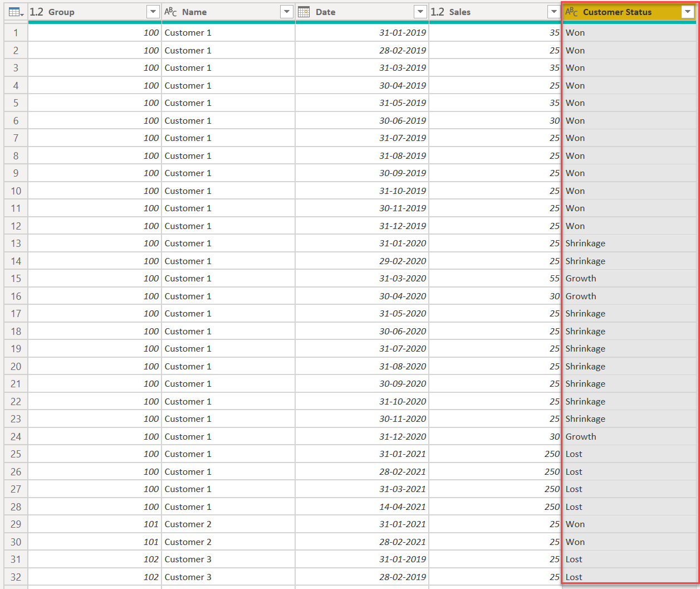Change the Group column data type icon

[x=36, y=12]
